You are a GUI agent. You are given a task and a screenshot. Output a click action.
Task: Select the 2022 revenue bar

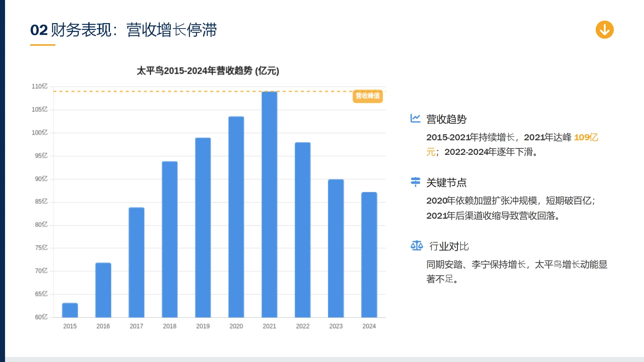[303, 230]
